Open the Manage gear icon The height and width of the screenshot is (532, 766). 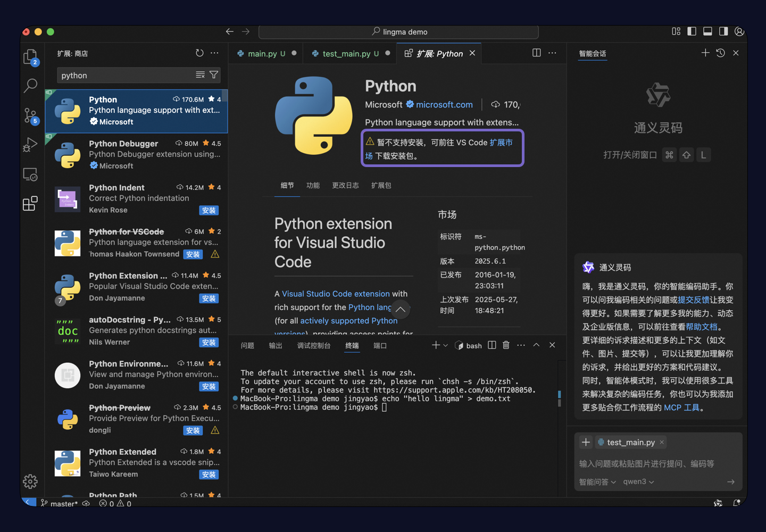tap(30, 481)
